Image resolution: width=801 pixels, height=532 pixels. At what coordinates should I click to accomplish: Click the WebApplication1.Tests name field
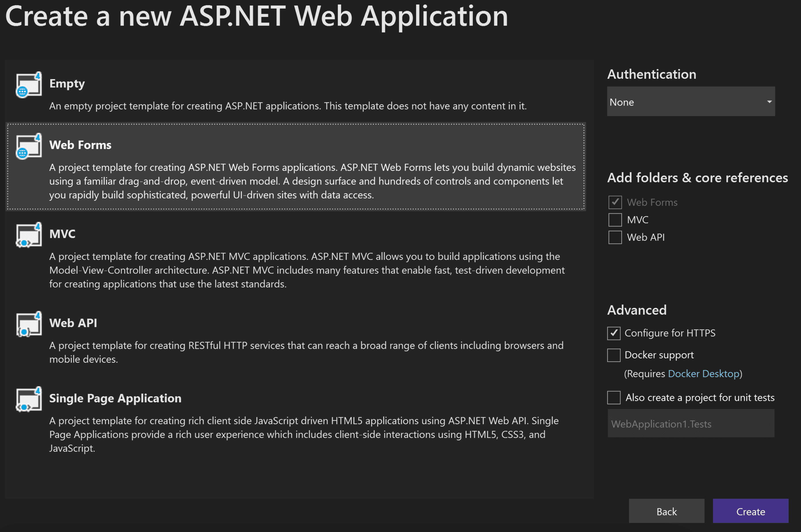click(x=691, y=423)
